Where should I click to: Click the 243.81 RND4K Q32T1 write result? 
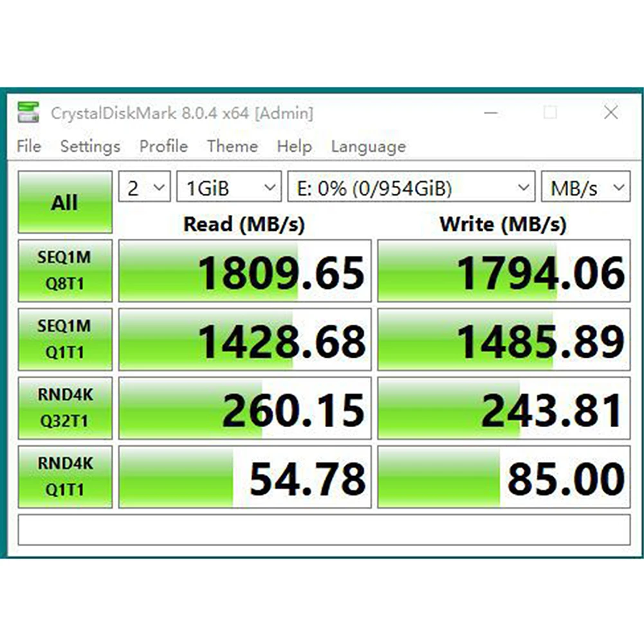click(x=504, y=408)
